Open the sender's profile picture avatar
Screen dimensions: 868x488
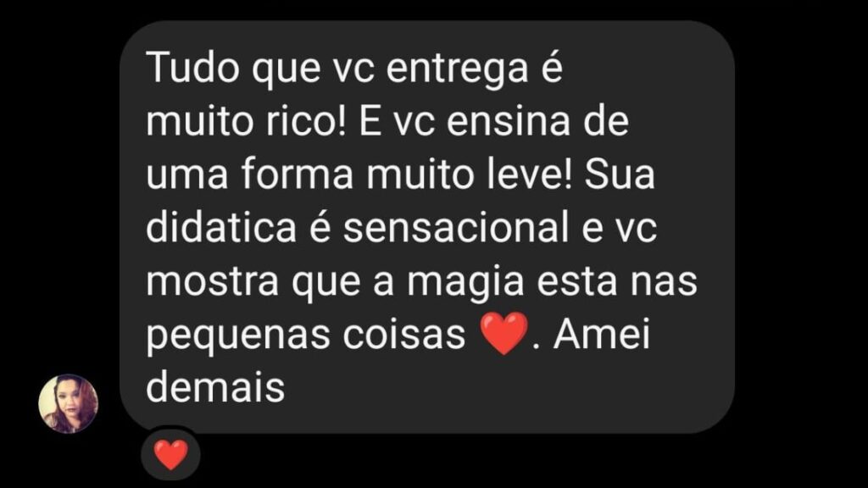68,403
